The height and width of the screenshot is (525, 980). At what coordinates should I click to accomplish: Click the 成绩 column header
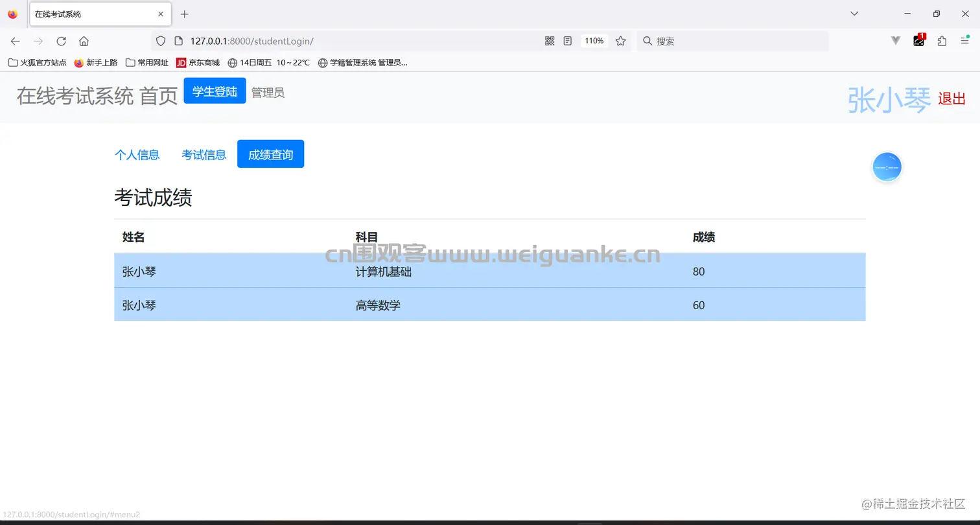point(704,237)
